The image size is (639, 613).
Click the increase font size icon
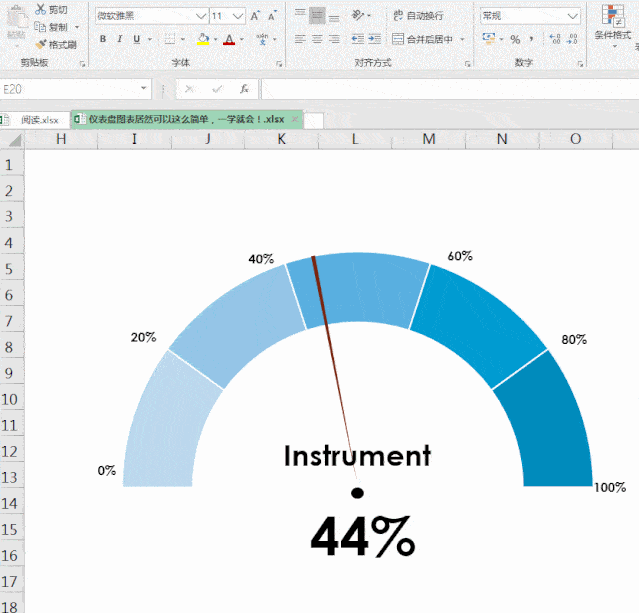[256, 16]
